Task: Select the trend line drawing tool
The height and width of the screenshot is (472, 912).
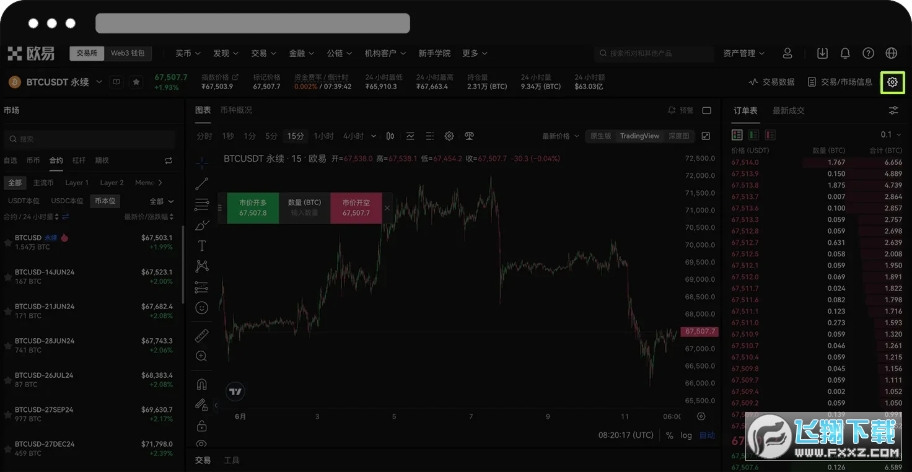Action: (202, 183)
